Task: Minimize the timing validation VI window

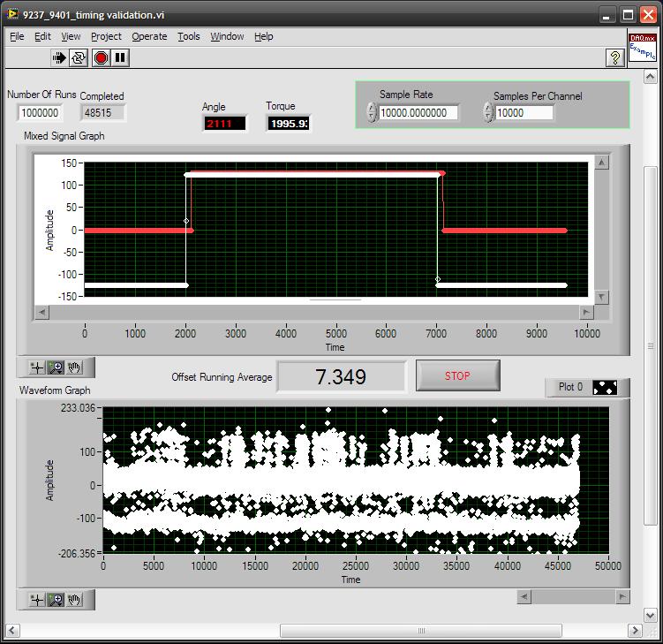Action: pos(606,15)
